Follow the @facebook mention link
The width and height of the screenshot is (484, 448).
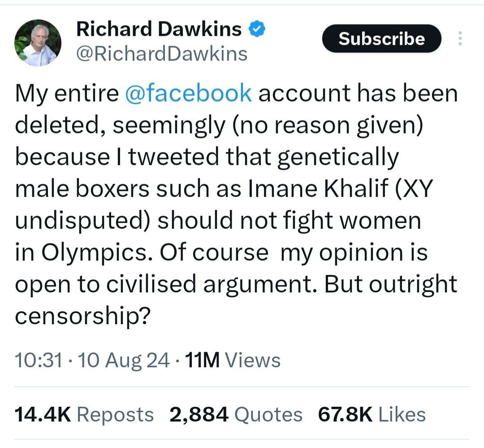188,93
